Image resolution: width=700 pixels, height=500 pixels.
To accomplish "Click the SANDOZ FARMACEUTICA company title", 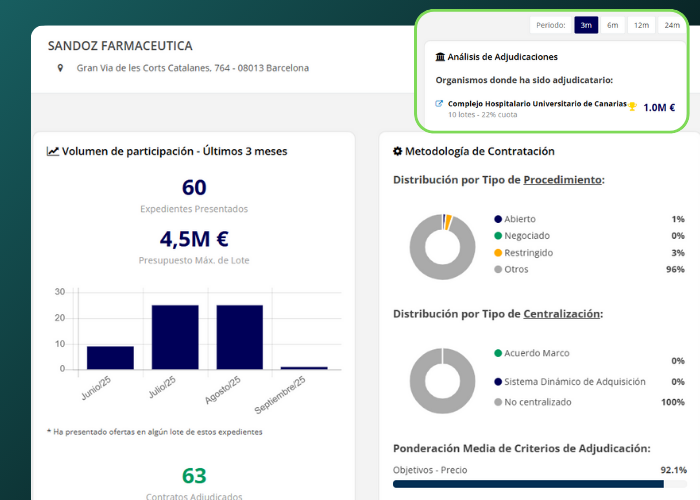I will point(120,46).
